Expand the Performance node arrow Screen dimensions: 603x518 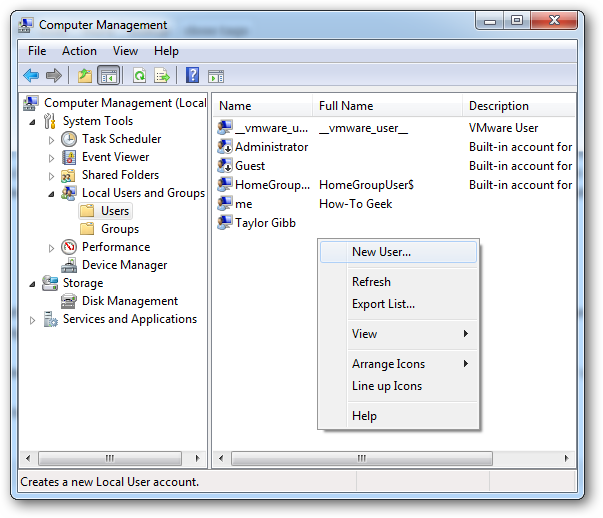tap(51, 248)
